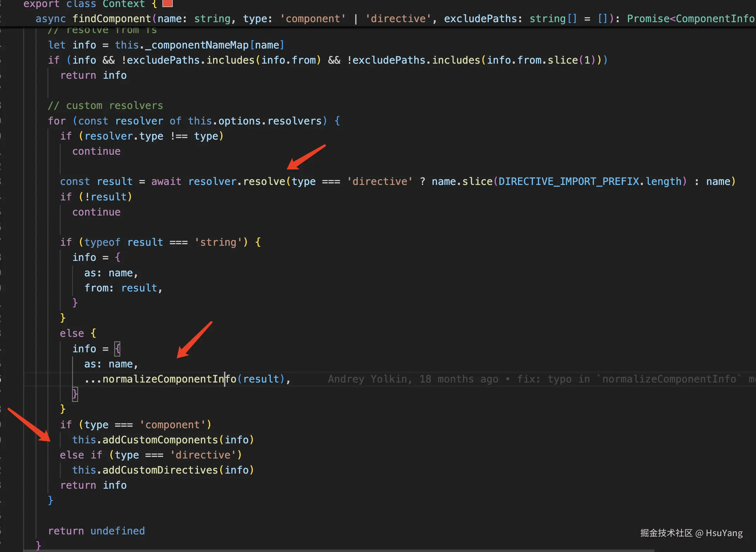Screen dimensions: 756x552
Task: Click the 'string' literal in typeof check
Action: [x=218, y=242]
